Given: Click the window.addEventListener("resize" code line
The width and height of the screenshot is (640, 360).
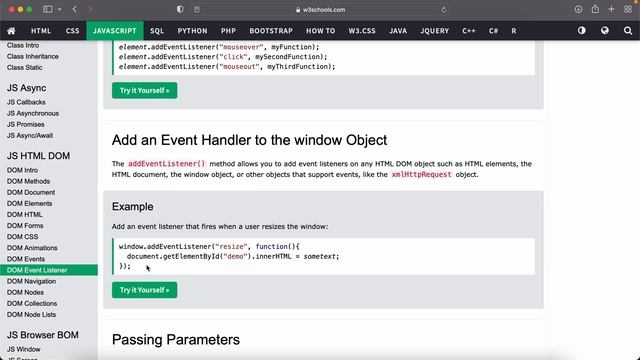Looking at the screenshot, I should point(209,246).
